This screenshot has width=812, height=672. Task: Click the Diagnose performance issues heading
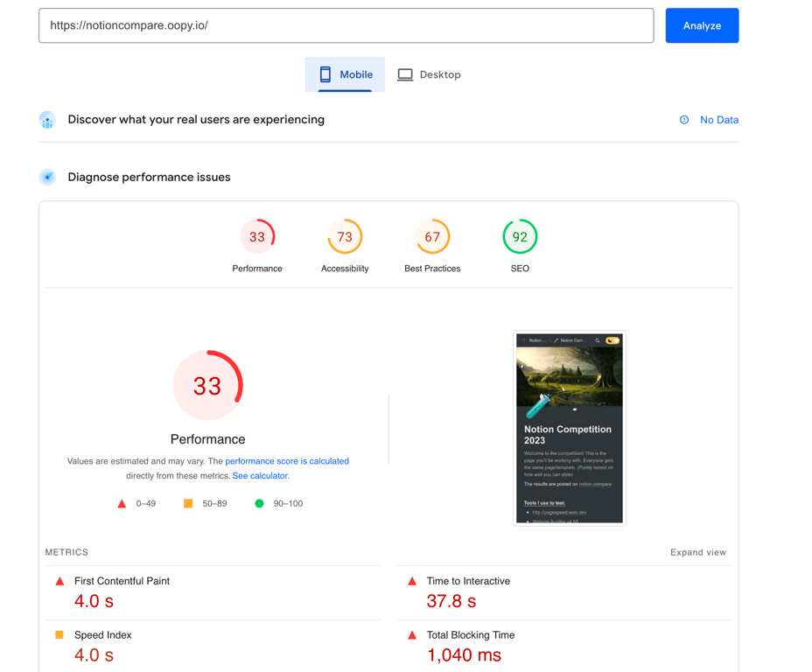(x=149, y=177)
